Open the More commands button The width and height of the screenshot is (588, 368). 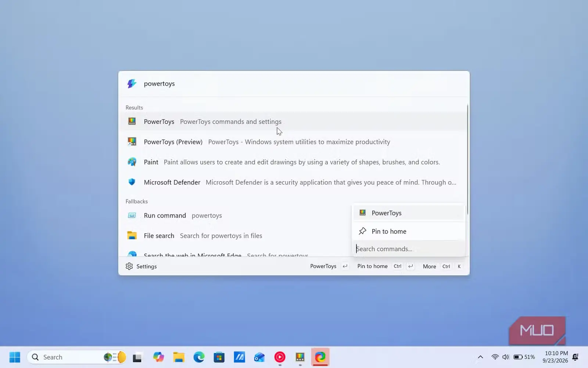[442, 266]
